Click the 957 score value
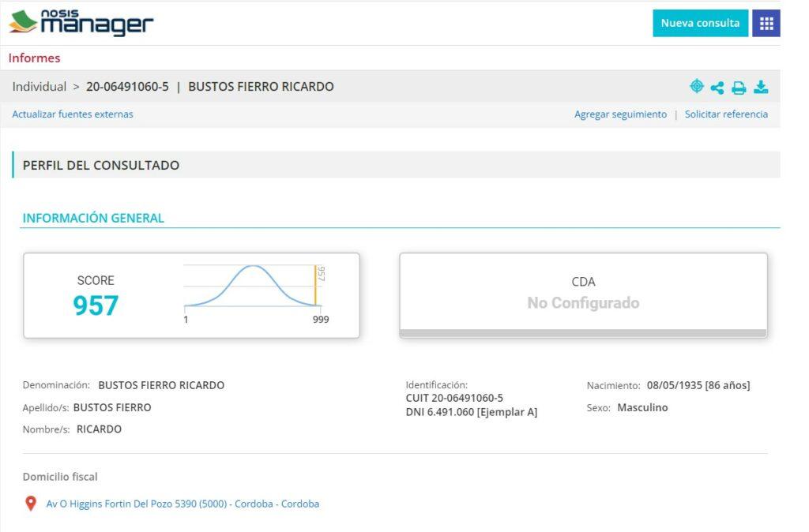 tap(96, 305)
